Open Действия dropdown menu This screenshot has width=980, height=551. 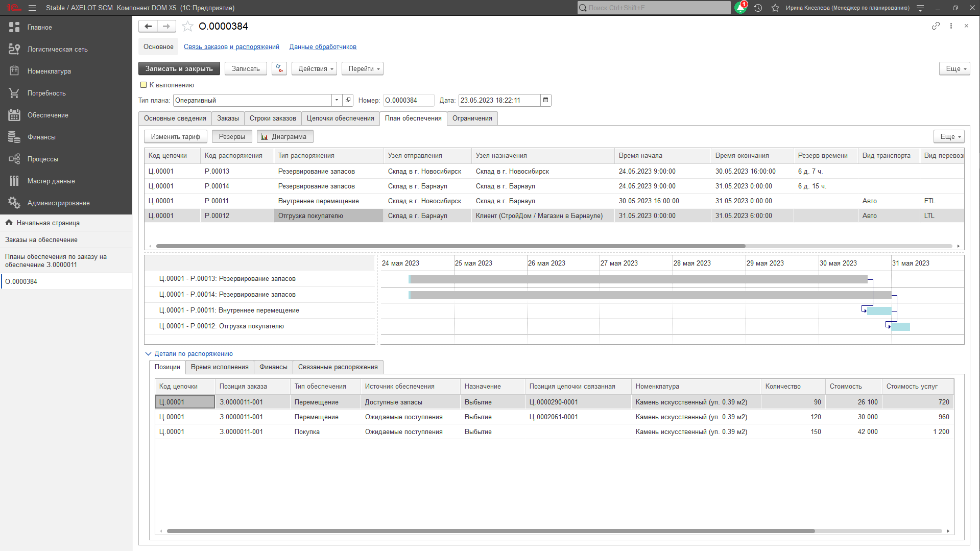point(314,68)
